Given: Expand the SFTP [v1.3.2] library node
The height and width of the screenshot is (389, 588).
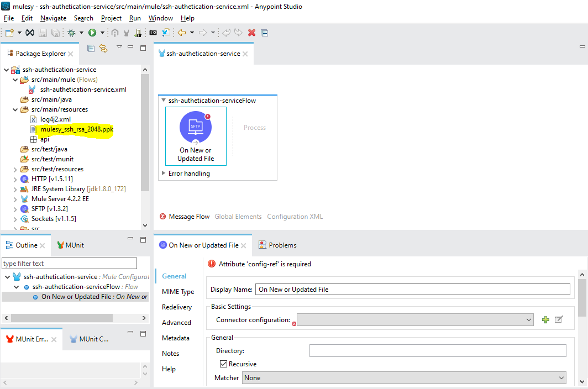Looking at the screenshot, I should click(15, 209).
